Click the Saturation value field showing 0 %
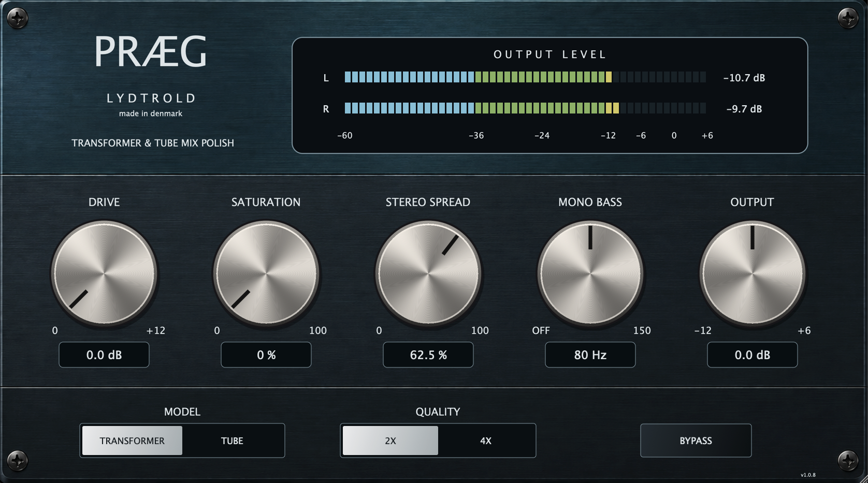The width and height of the screenshot is (868, 483). click(x=266, y=355)
